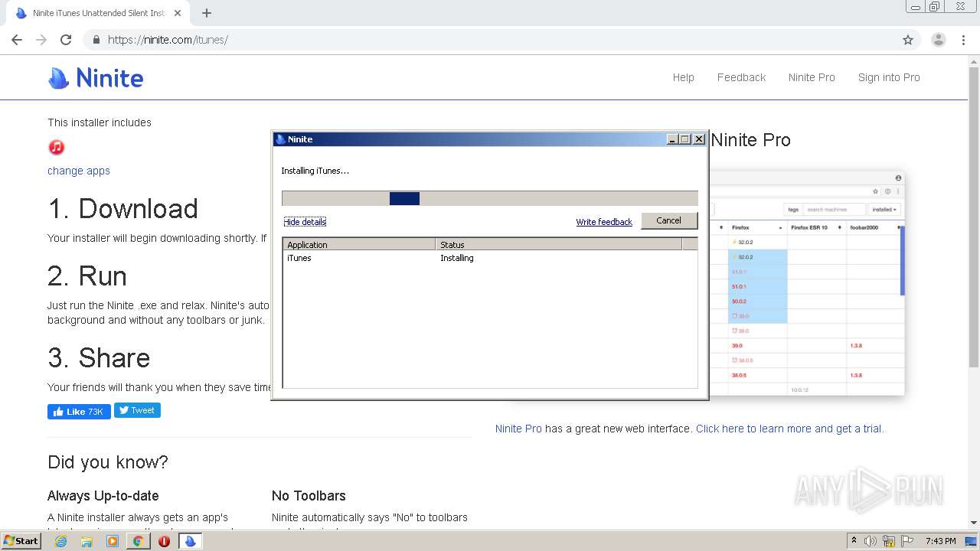Screen dimensions: 980x551
Task: Click the 'Always Up-to-date' heading
Action: pos(103,496)
